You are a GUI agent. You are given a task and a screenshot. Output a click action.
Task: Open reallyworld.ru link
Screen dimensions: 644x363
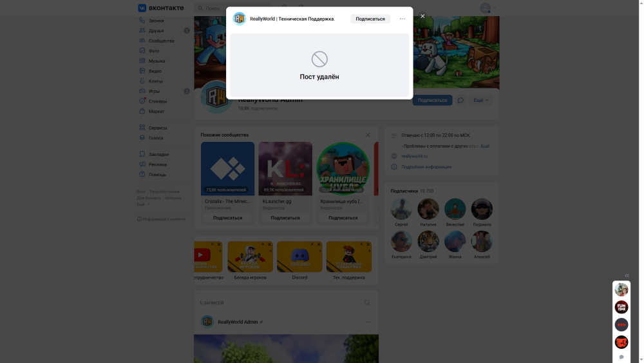[x=414, y=156]
